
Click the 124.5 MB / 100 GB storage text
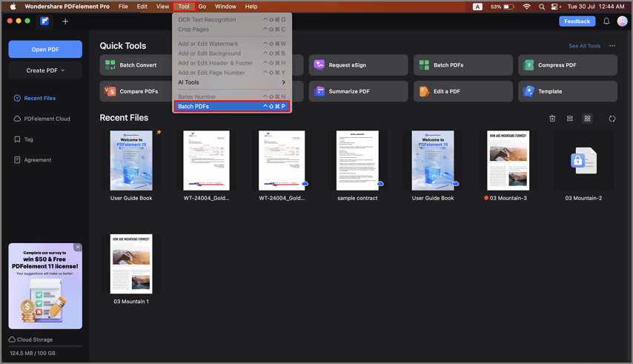click(33, 353)
